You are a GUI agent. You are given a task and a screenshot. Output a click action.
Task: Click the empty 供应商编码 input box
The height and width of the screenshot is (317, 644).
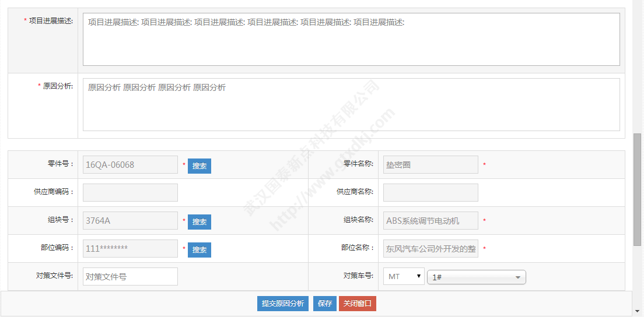[x=130, y=193]
